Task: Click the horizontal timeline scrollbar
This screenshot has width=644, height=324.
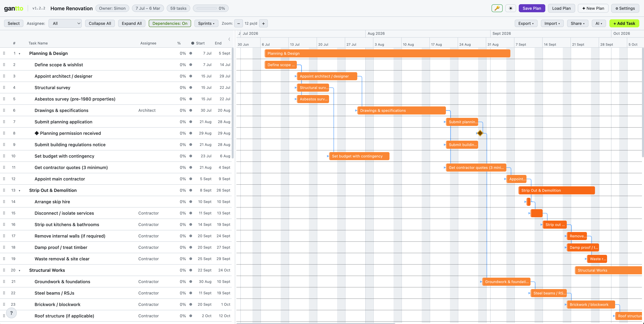Action: [x=315, y=323]
